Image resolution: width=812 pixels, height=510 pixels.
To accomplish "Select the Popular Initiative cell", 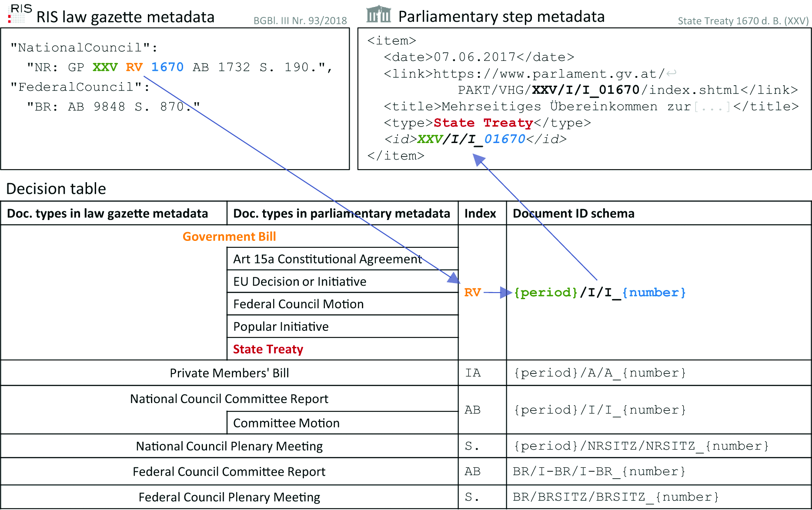I will (281, 327).
